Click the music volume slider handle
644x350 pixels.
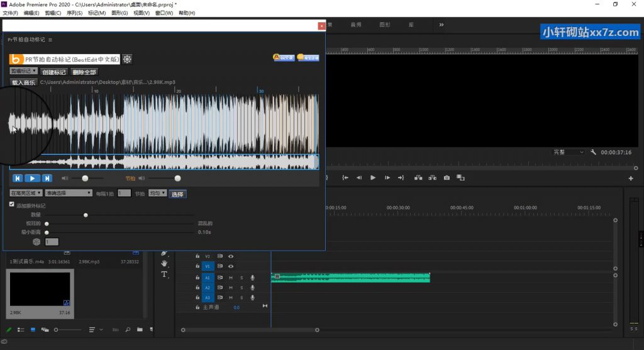point(85,179)
